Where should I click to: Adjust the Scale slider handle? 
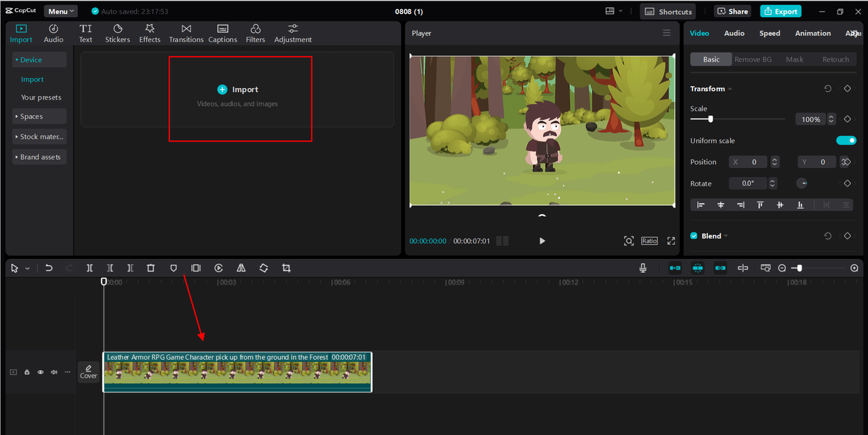711,119
